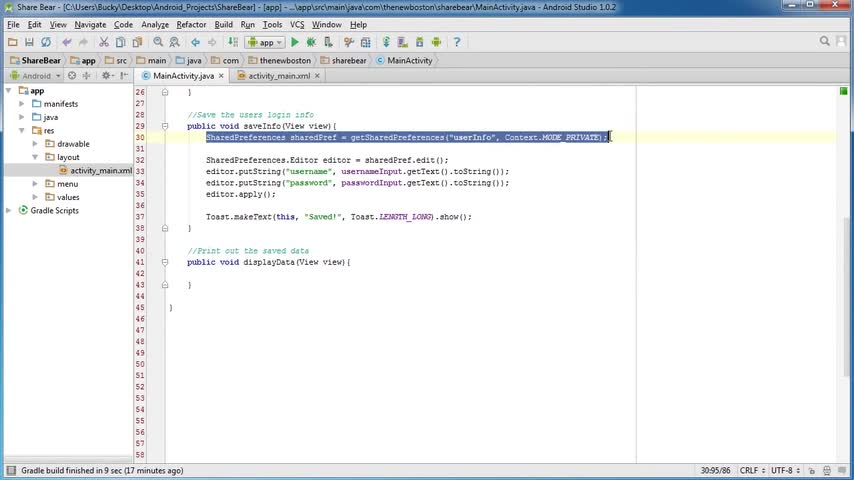Click the Save All toolbar icon
This screenshot has width=854, height=480.
tap(29, 42)
